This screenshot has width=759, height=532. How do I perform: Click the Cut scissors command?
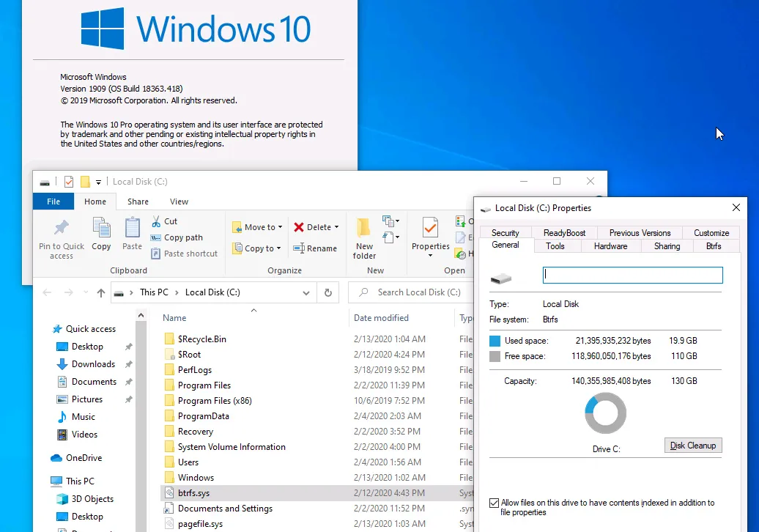pos(164,221)
